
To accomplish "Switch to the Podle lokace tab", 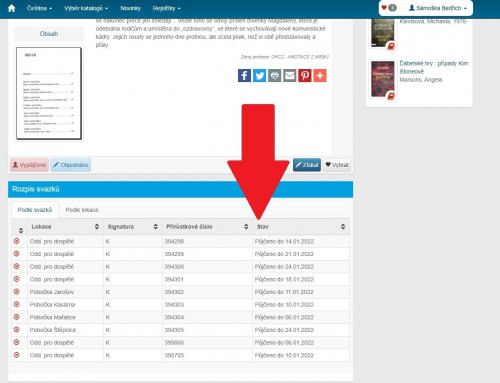I will tap(82, 210).
